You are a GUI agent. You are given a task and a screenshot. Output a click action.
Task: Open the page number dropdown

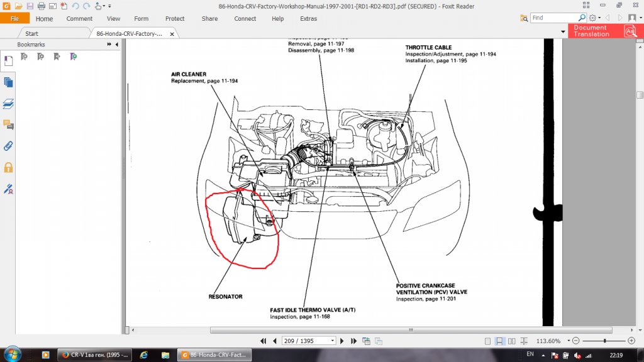click(332, 341)
